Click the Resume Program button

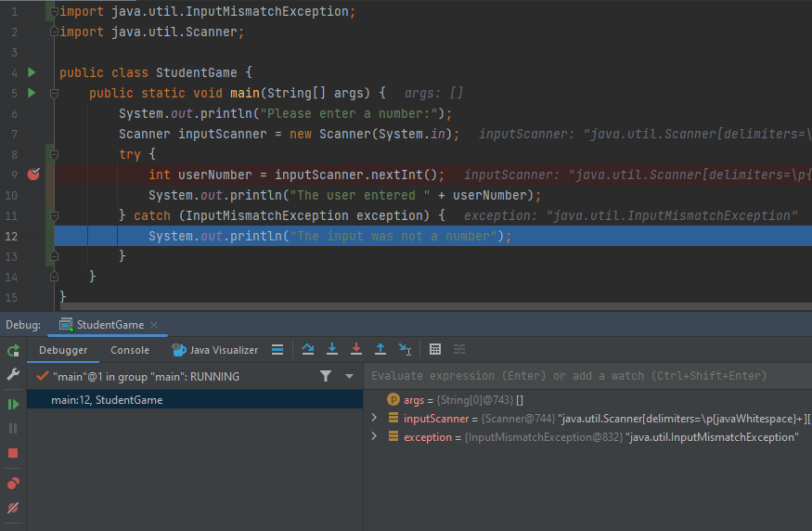pyautogui.click(x=13, y=404)
